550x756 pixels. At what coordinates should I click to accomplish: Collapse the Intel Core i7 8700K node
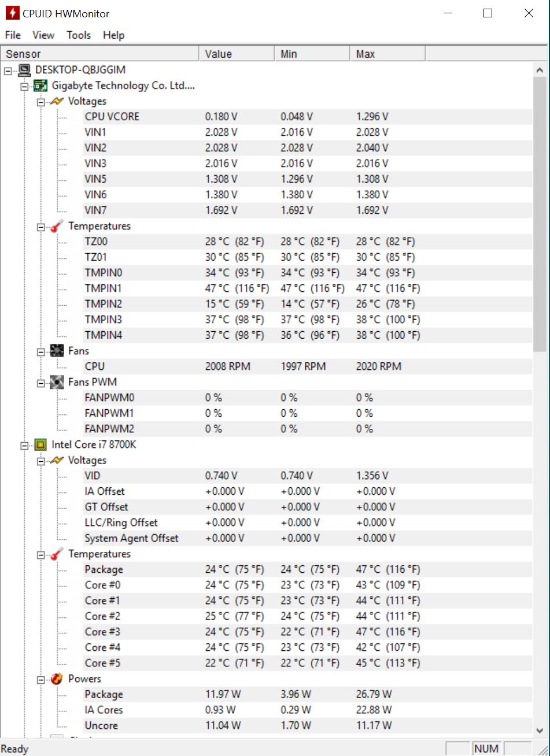[x=24, y=445]
